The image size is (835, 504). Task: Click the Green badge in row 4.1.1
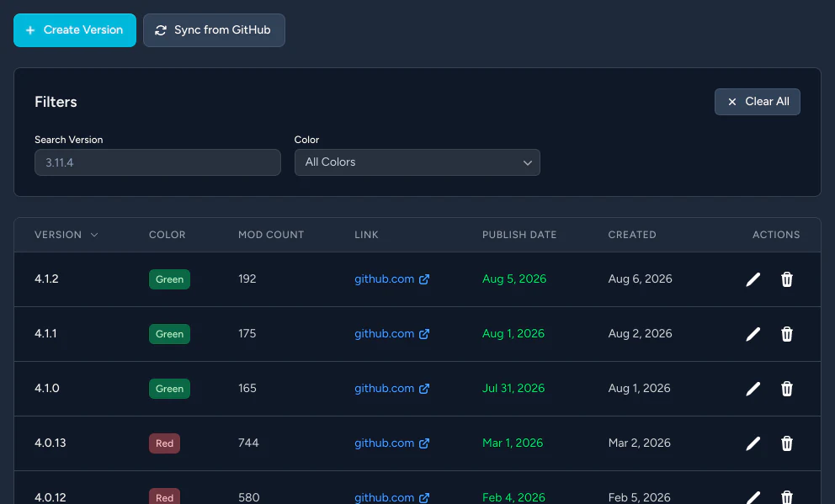[169, 334]
